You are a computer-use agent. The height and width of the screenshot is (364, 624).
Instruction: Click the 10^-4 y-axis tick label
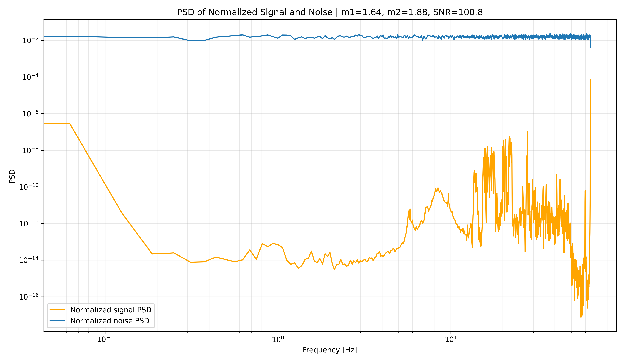[29, 77]
